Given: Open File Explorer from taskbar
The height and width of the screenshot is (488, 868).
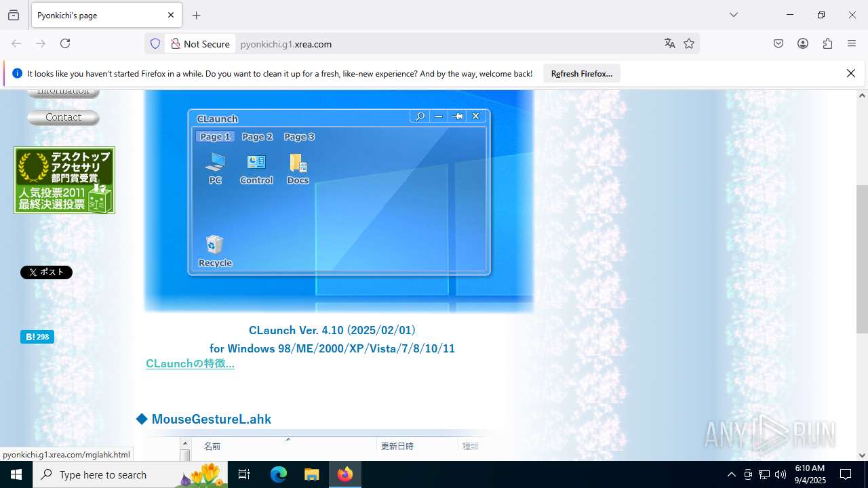Looking at the screenshot, I should click(x=311, y=474).
